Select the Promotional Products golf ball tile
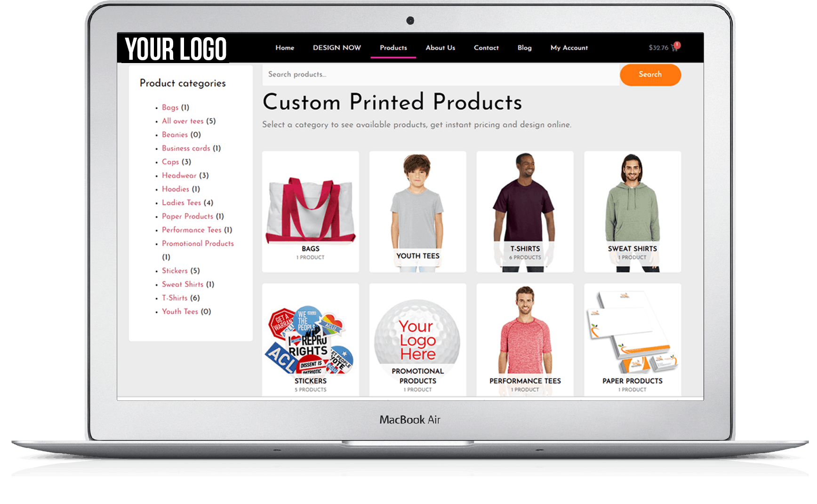The image size is (817, 504). pyautogui.click(x=418, y=340)
